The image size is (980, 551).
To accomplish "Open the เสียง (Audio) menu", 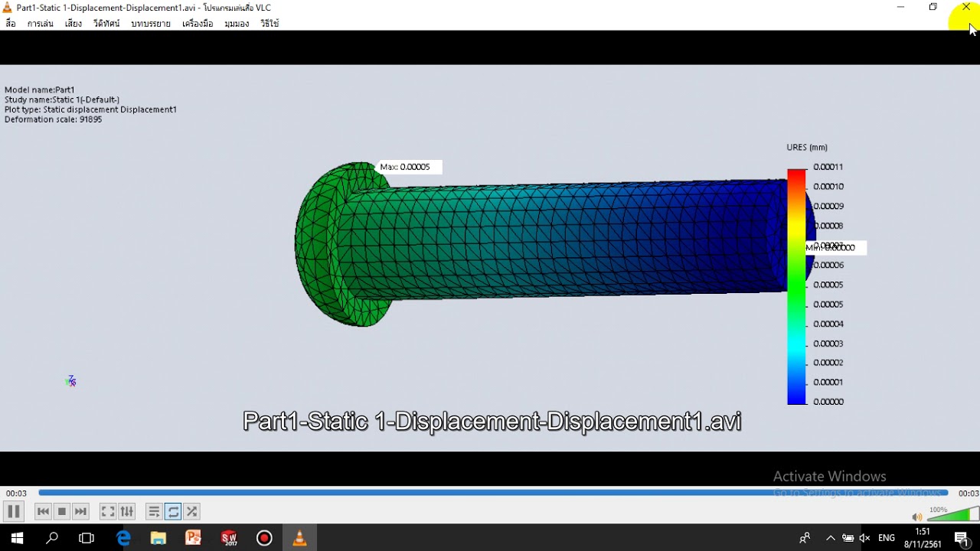I will (x=73, y=24).
